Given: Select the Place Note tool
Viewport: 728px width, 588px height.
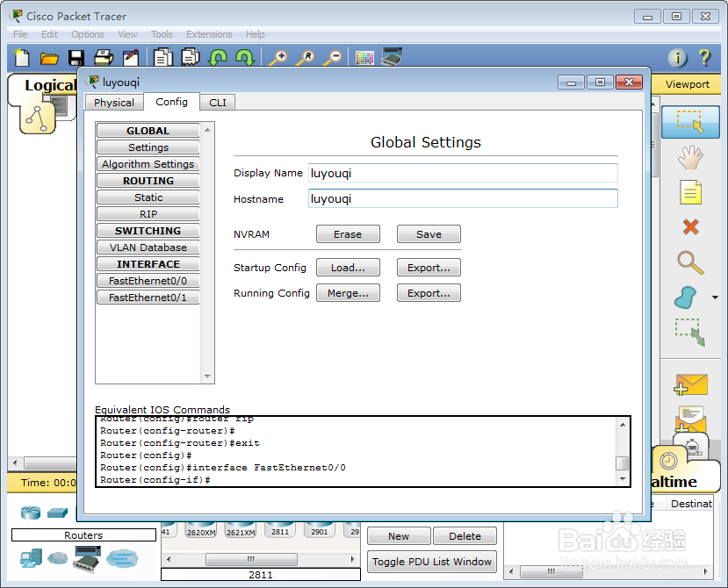Looking at the screenshot, I should click(690, 192).
